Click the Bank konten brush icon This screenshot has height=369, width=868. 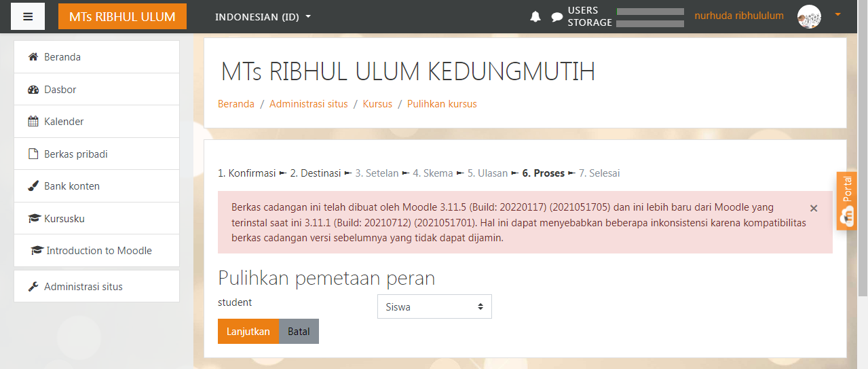[x=33, y=186]
